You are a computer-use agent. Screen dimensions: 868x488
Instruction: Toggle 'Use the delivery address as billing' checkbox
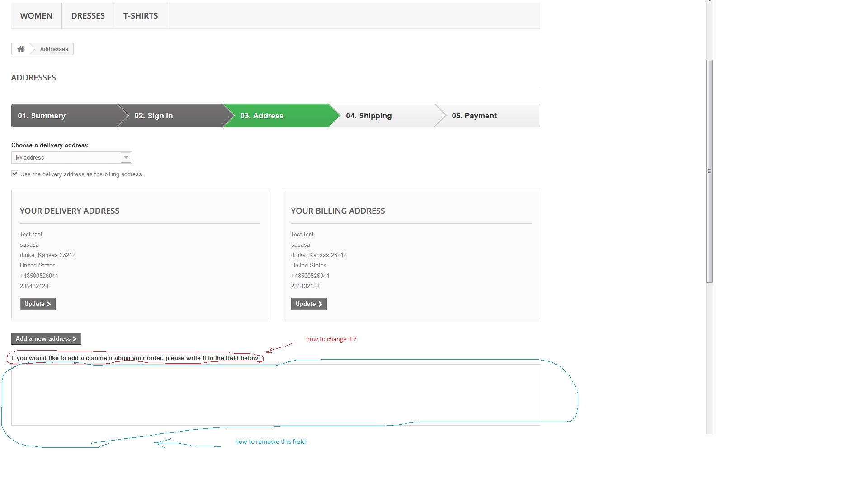pyautogui.click(x=15, y=174)
